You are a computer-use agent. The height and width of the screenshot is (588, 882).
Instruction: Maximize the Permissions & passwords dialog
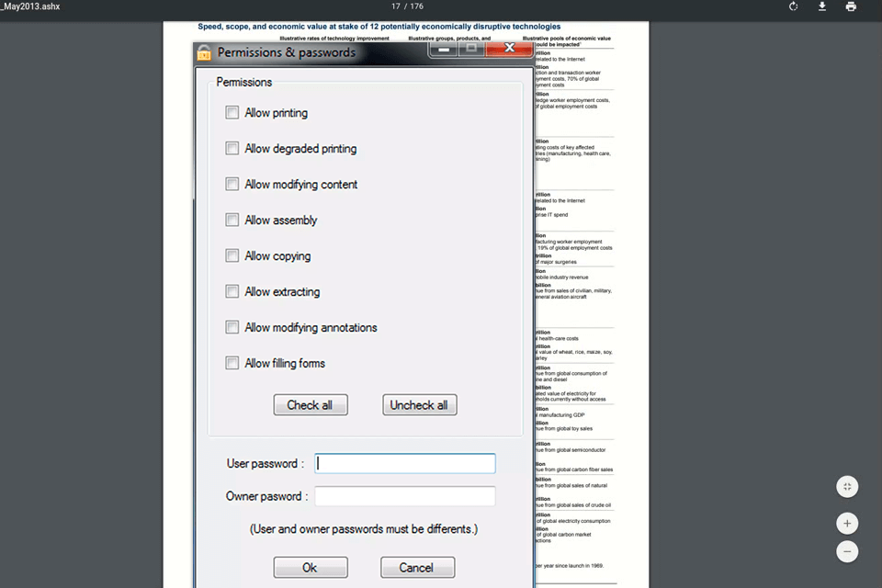coord(471,49)
